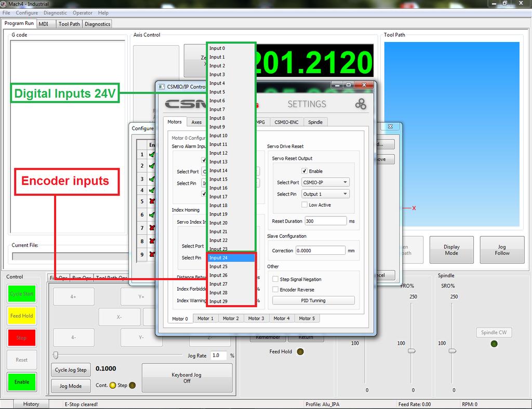The height and width of the screenshot is (409, 532).
Task: Check the Encoder Reverse option
Action: (275, 290)
